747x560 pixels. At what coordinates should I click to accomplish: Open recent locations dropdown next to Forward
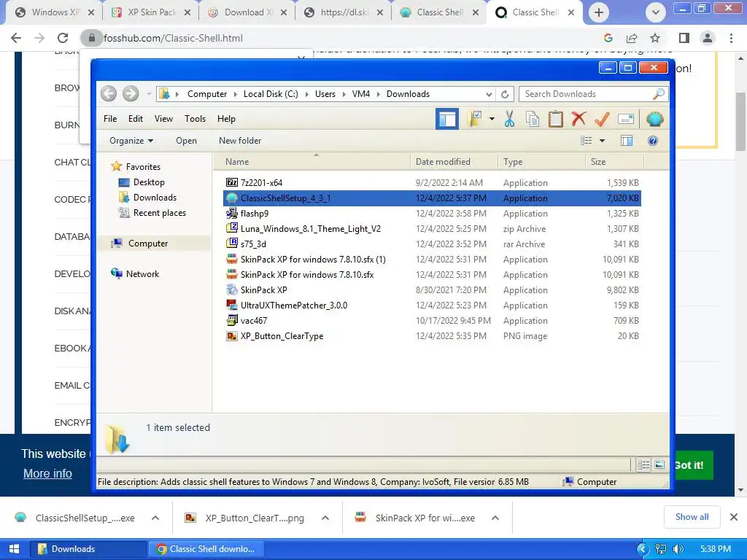[149, 94]
